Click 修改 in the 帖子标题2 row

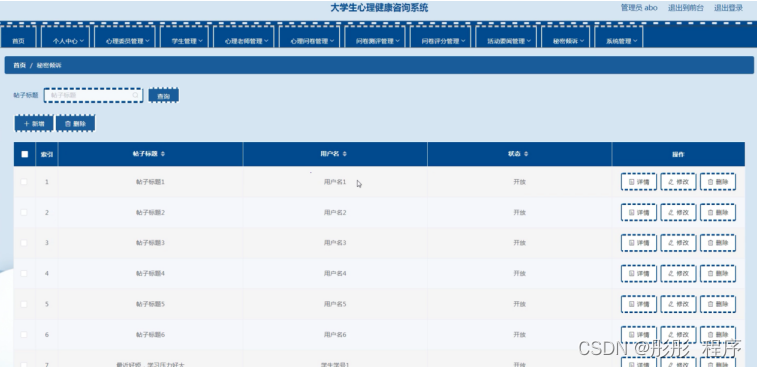[678, 212]
